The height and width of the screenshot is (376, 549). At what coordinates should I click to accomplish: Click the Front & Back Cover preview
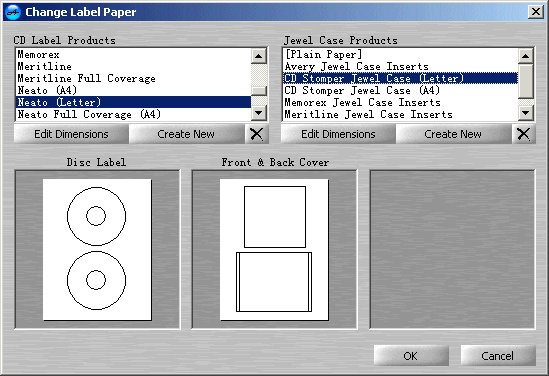(274, 250)
